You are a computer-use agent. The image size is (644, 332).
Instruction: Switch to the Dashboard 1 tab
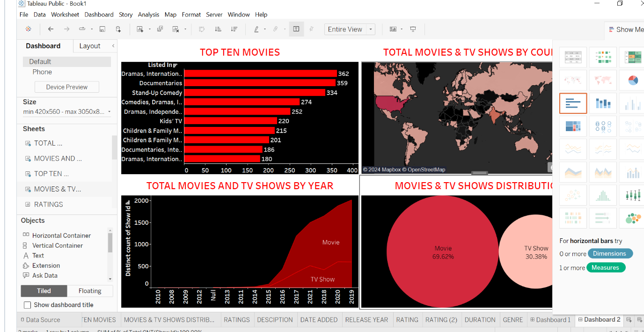click(550, 320)
